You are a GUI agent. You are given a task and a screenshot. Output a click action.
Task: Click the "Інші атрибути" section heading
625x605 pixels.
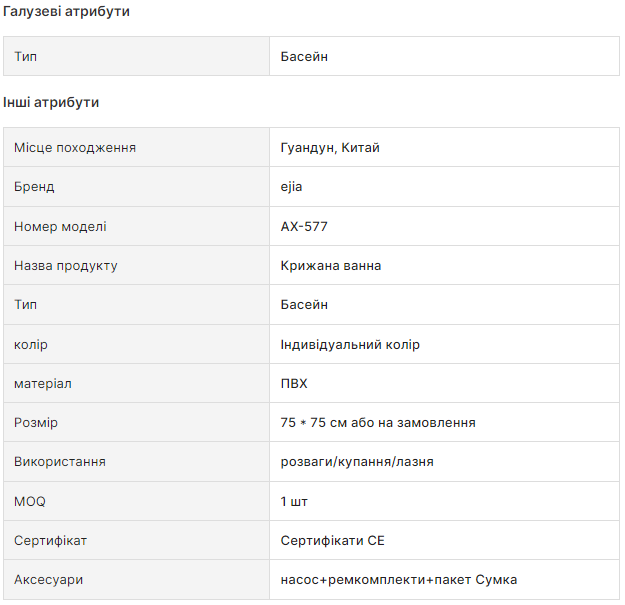click(51, 102)
